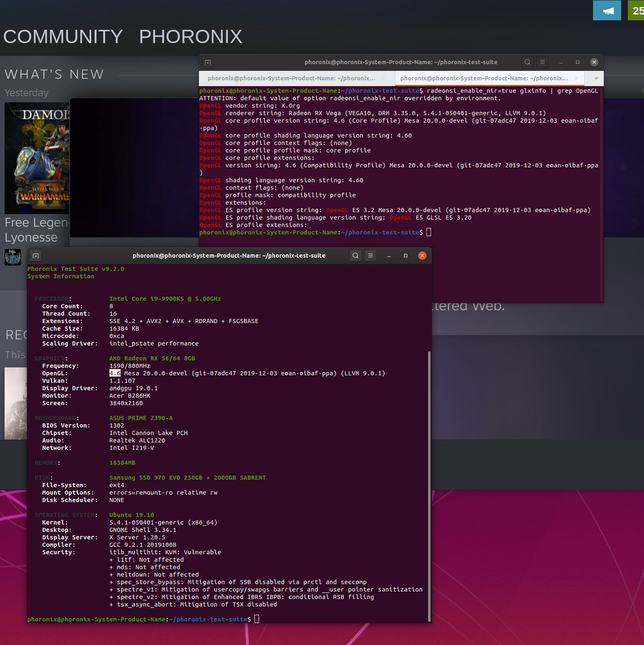
Task: Open the Free Legendary Lord Lyonesse news link
Action: [x=37, y=230]
